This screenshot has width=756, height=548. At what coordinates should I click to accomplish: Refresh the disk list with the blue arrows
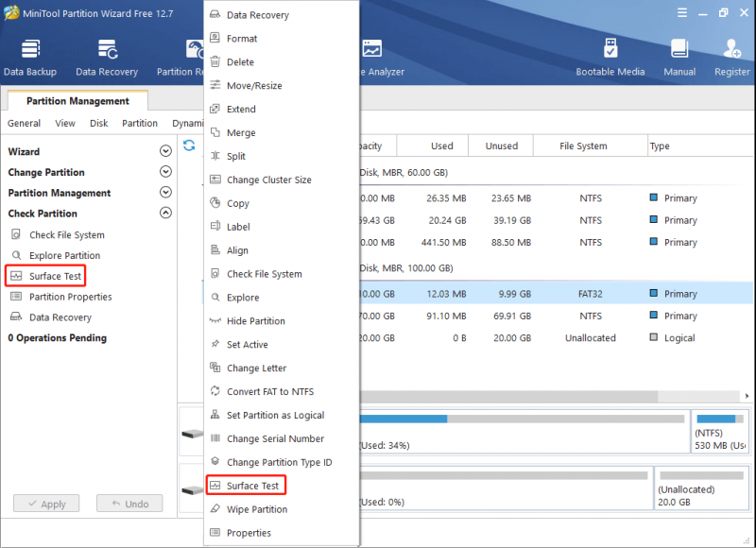[189, 146]
